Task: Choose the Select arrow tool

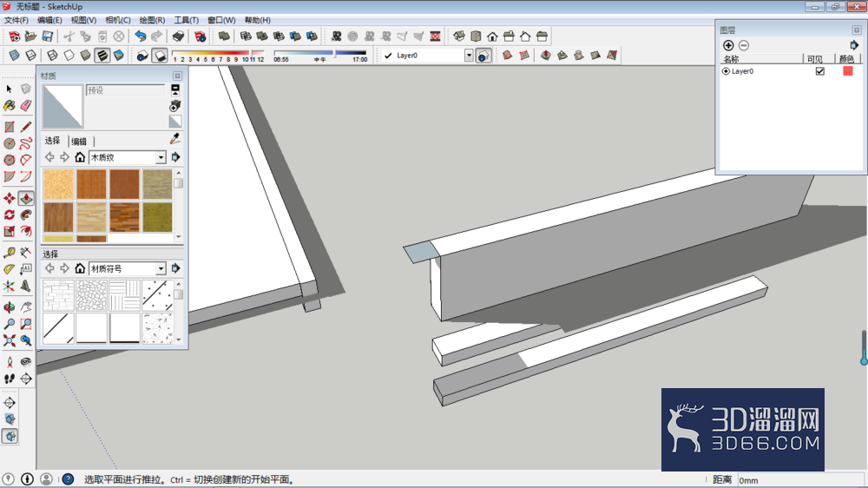Action: pyautogui.click(x=9, y=89)
